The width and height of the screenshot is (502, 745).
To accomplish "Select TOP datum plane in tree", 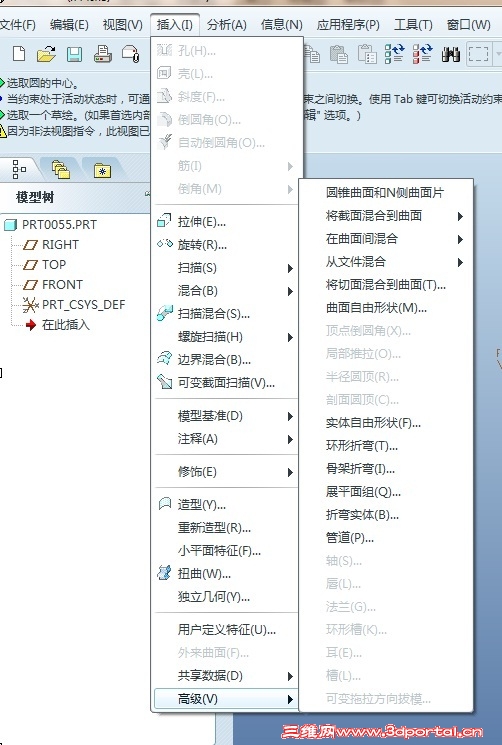I will point(54,265).
